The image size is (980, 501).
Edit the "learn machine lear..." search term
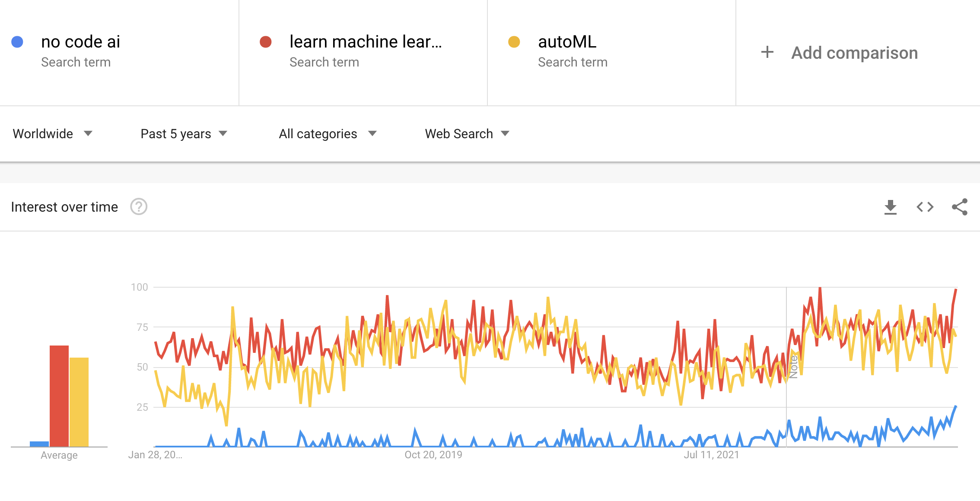(x=366, y=42)
